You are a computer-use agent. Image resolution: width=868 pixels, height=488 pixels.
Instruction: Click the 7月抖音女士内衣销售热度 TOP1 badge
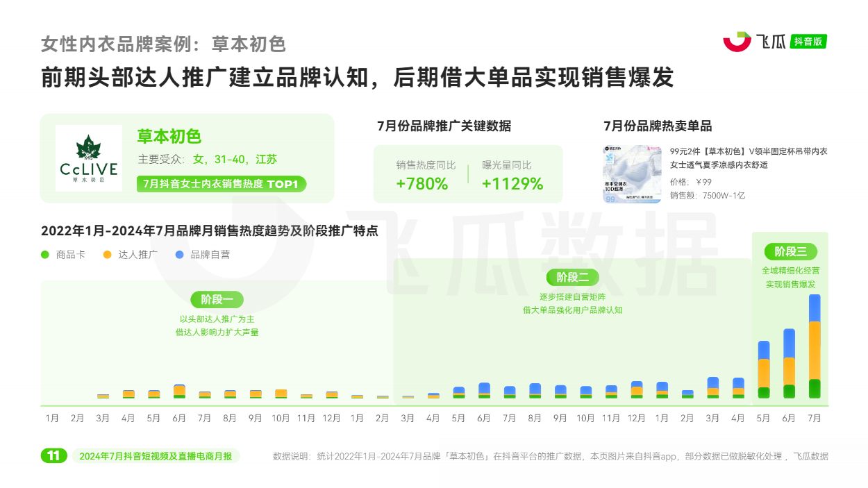tap(222, 184)
